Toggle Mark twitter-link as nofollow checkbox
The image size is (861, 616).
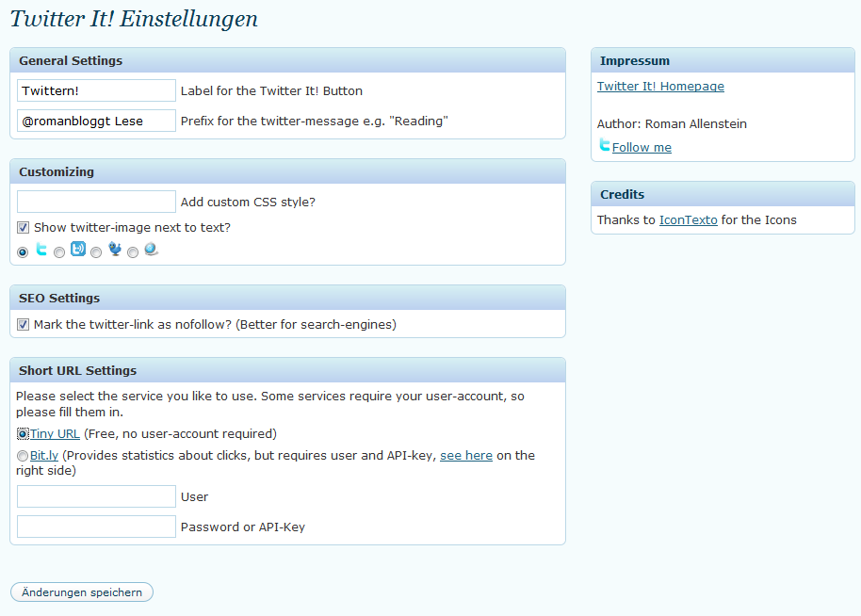coord(23,324)
